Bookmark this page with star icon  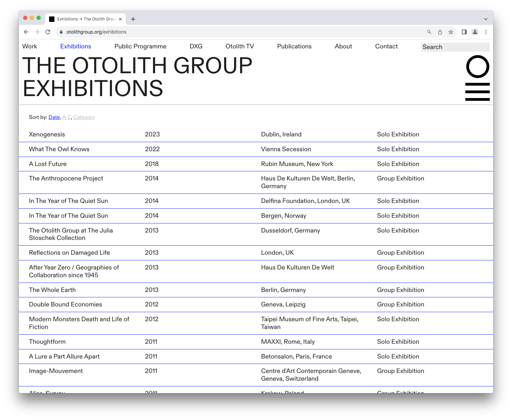point(451,32)
